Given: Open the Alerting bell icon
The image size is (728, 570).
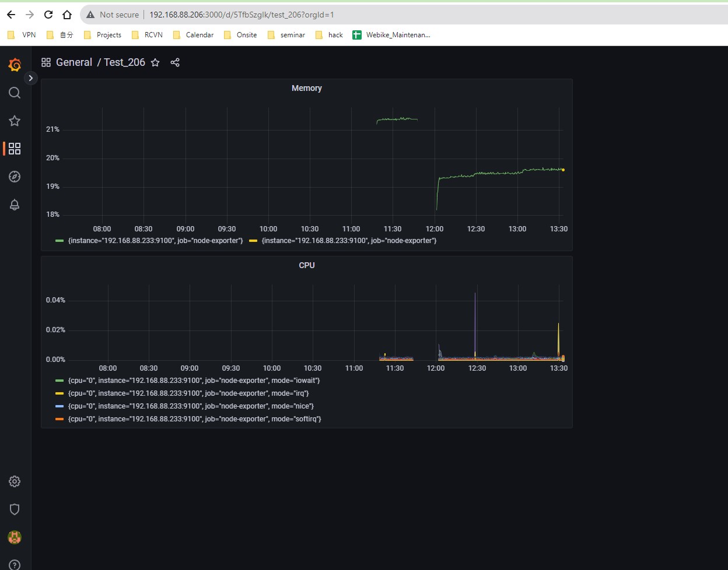Looking at the screenshot, I should click(x=14, y=205).
